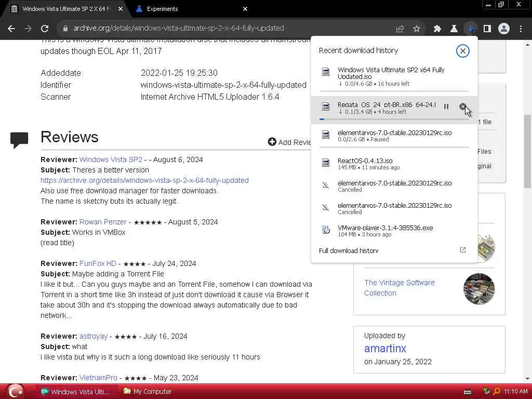Open My Computer from the taskbar
Image resolution: width=532 pixels, height=399 pixels.
point(148,392)
